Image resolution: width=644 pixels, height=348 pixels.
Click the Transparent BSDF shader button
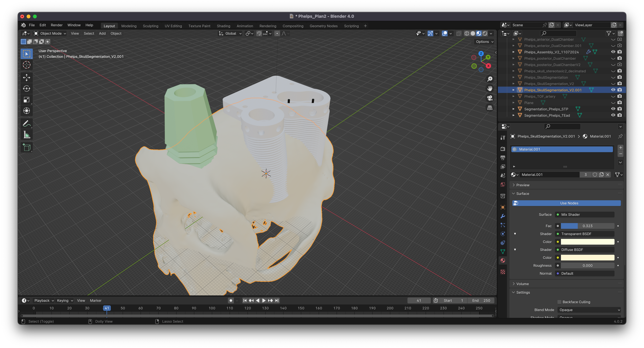pos(585,234)
